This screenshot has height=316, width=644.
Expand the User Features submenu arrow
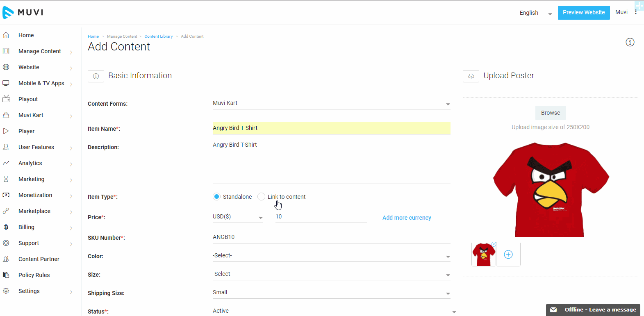(x=71, y=148)
